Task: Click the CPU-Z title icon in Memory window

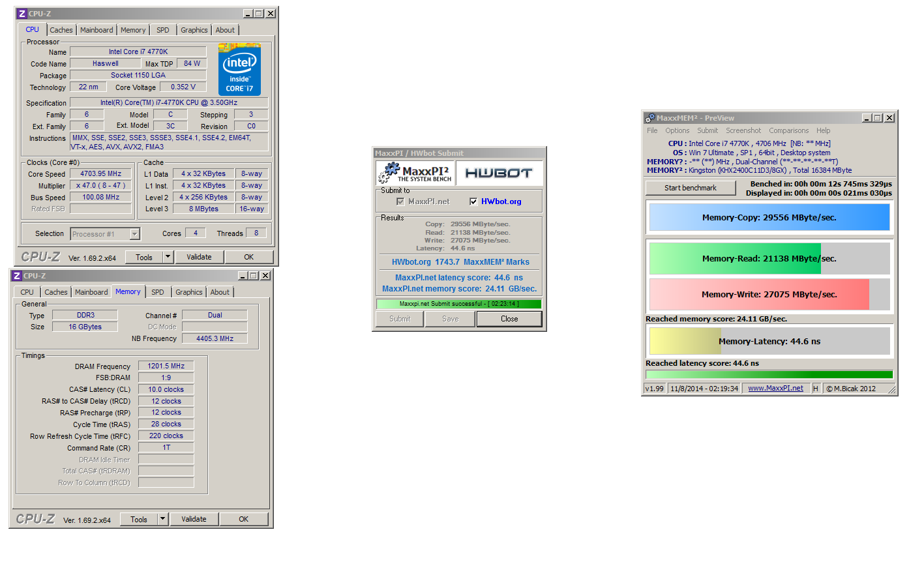Action: (17, 276)
